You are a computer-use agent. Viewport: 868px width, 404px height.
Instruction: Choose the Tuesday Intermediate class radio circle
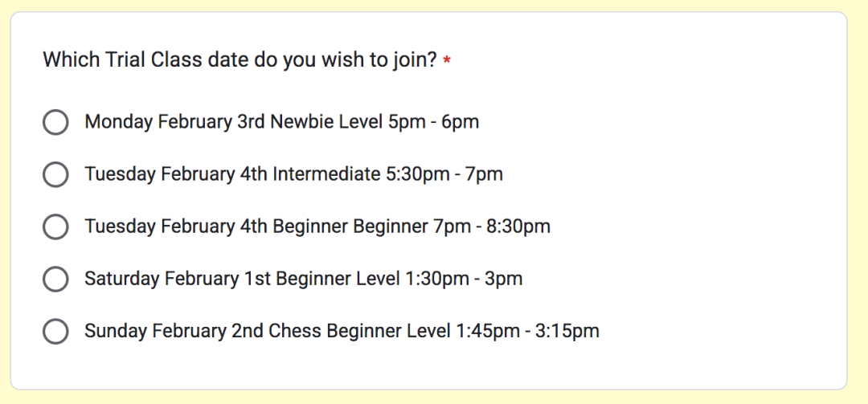click(55, 174)
